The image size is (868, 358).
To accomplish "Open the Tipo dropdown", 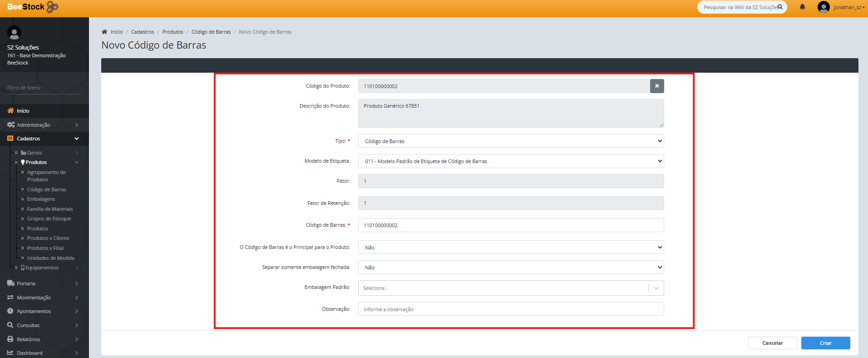I will coord(511,141).
